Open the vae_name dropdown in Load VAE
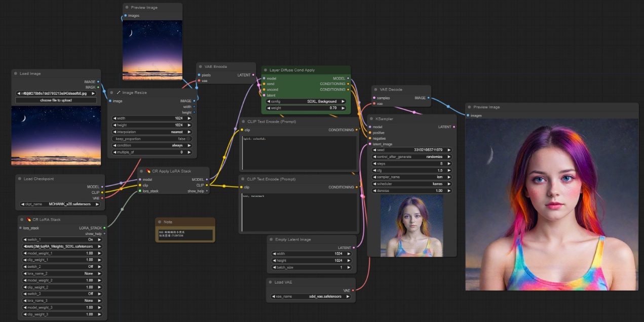The height and width of the screenshot is (322, 644). [x=311, y=297]
